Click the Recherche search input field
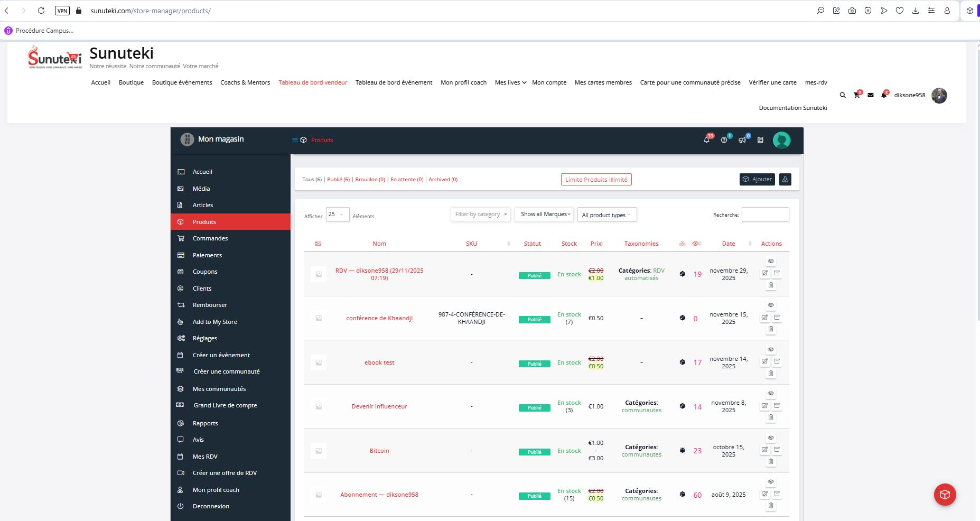This screenshot has width=980, height=521. [x=765, y=215]
